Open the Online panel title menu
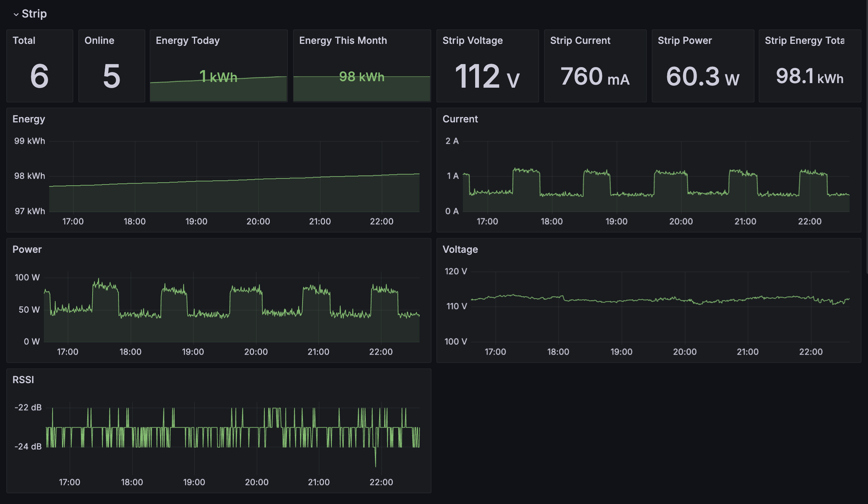 (99, 40)
